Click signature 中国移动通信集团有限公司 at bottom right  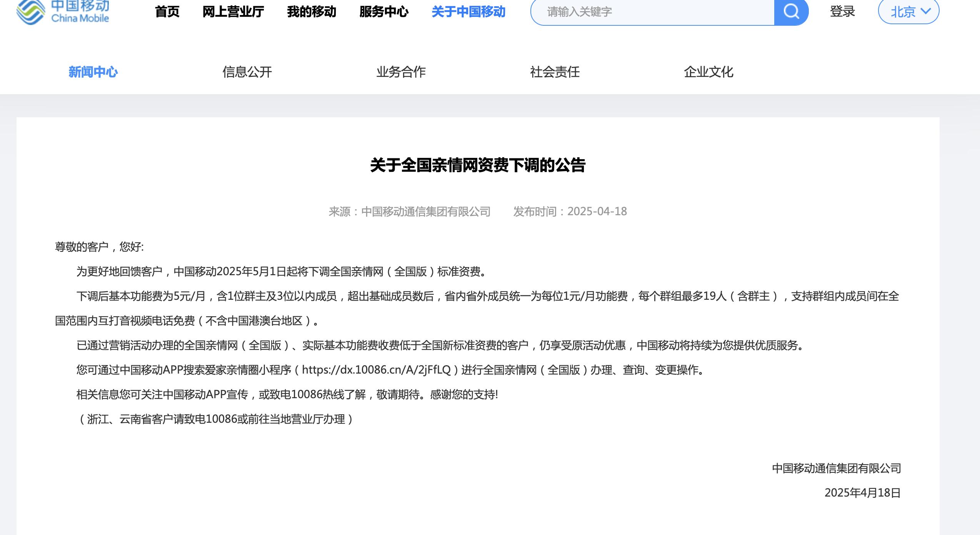(837, 468)
